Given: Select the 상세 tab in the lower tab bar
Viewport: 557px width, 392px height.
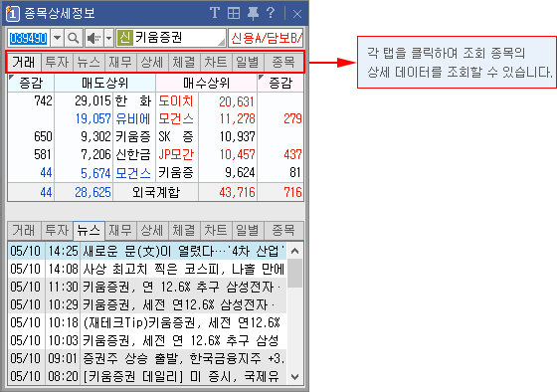Looking at the screenshot, I should pyautogui.click(x=152, y=230).
